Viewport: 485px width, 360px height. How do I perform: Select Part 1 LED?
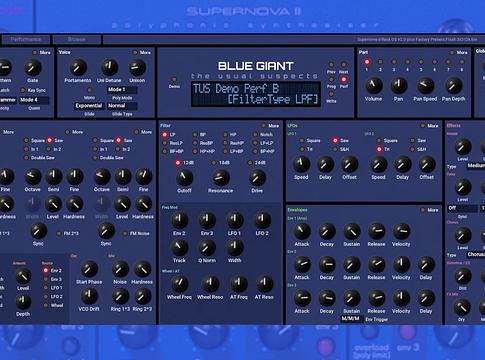[x=367, y=62]
